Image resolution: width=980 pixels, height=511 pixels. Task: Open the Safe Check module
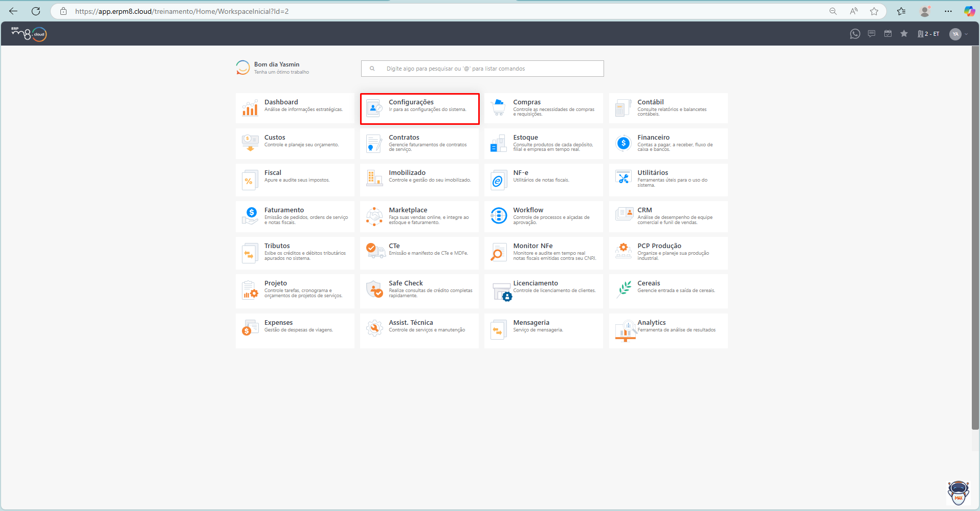coord(419,290)
